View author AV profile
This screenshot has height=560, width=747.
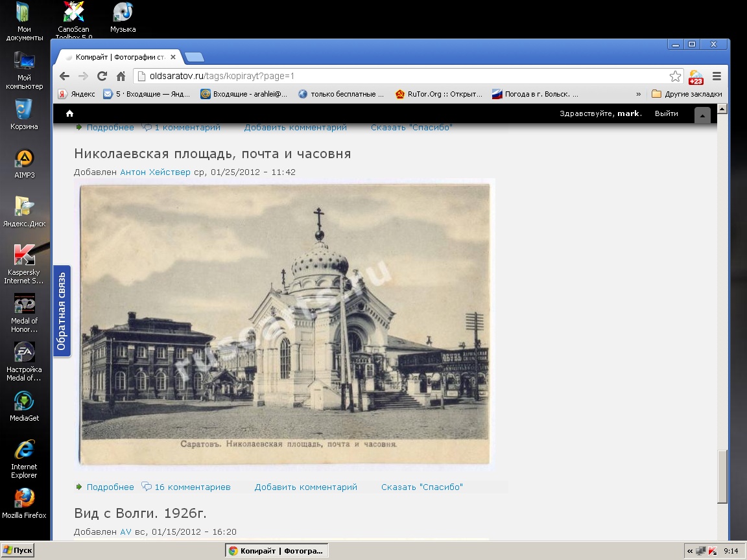(x=126, y=531)
